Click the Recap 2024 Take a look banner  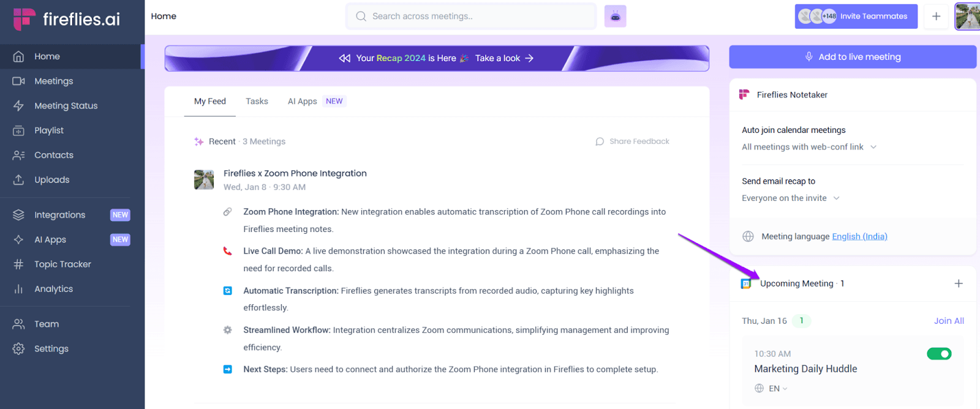pyautogui.click(x=437, y=58)
